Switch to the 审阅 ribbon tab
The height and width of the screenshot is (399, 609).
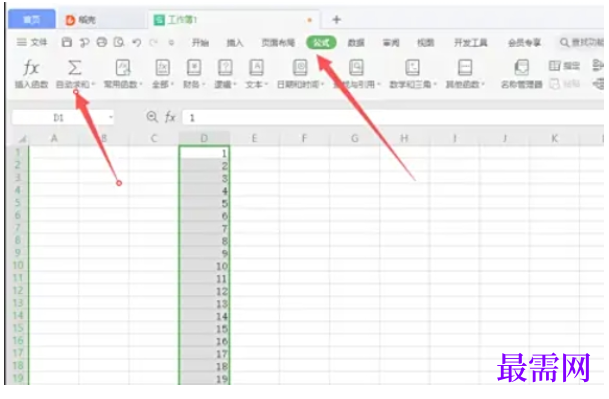coord(391,42)
